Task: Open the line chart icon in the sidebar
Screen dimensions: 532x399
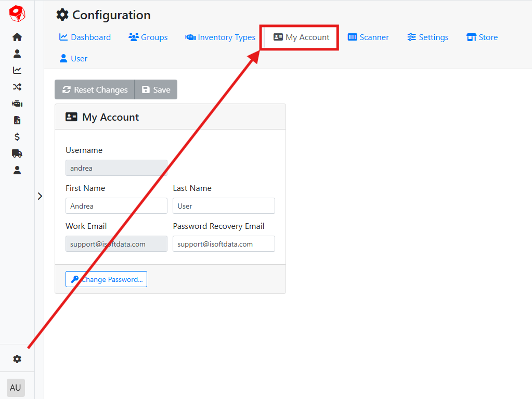Action: (x=17, y=70)
